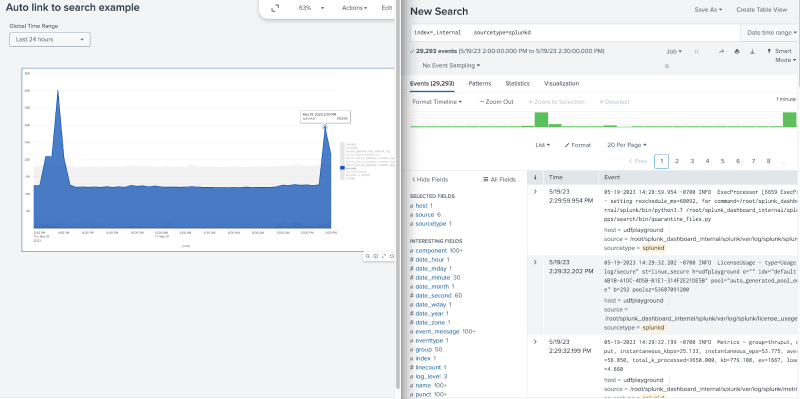Screen dimensions: 800x399
Task: Click the magnifier icon under the chart
Action: (368, 256)
